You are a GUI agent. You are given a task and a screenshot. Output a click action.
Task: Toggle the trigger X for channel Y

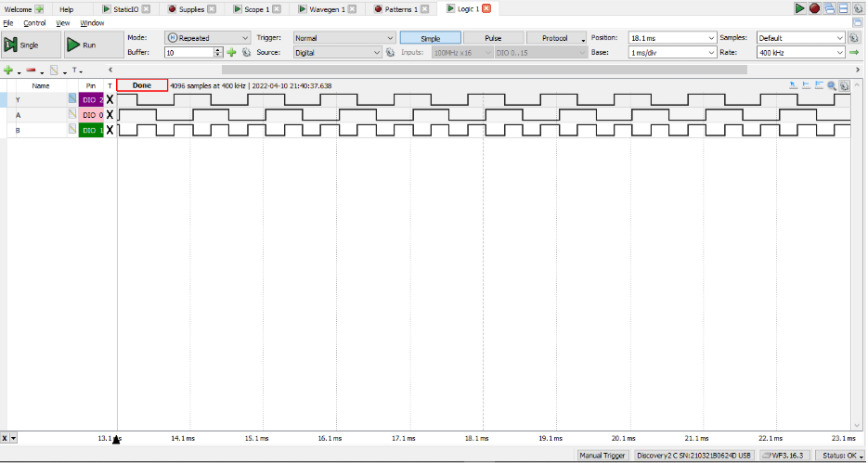(x=110, y=99)
